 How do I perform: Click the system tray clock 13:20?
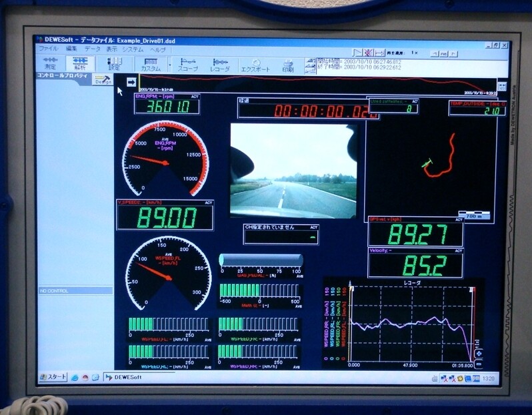(x=488, y=378)
